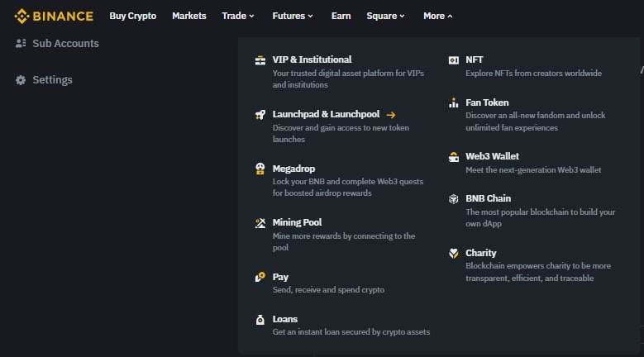Click the Sub Accounts people icon
The height and width of the screenshot is (357, 644).
[21, 43]
